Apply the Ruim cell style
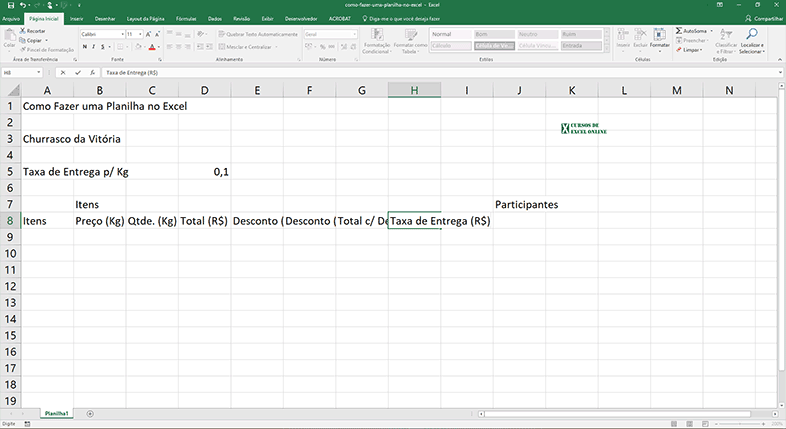786x429 pixels. click(x=581, y=34)
